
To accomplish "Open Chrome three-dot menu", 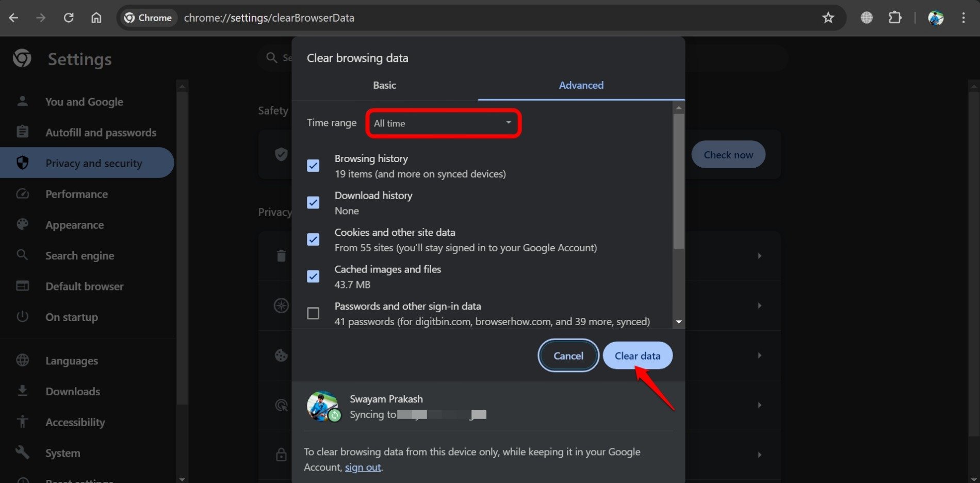I will pyautogui.click(x=963, y=18).
